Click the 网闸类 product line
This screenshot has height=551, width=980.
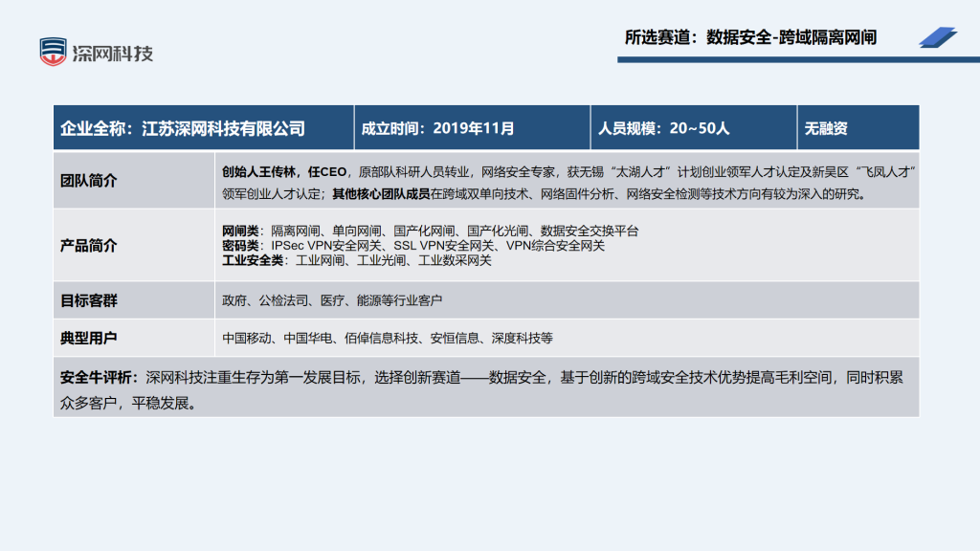click(x=431, y=231)
